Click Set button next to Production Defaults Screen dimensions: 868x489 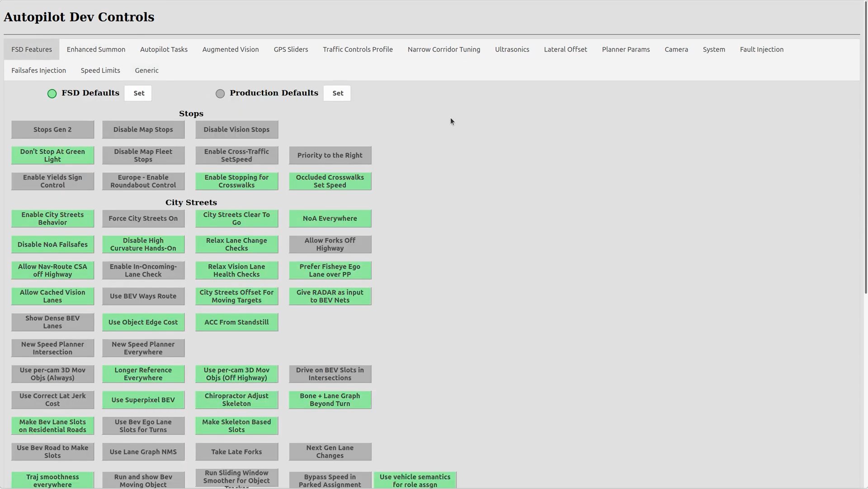coord(337,93)
